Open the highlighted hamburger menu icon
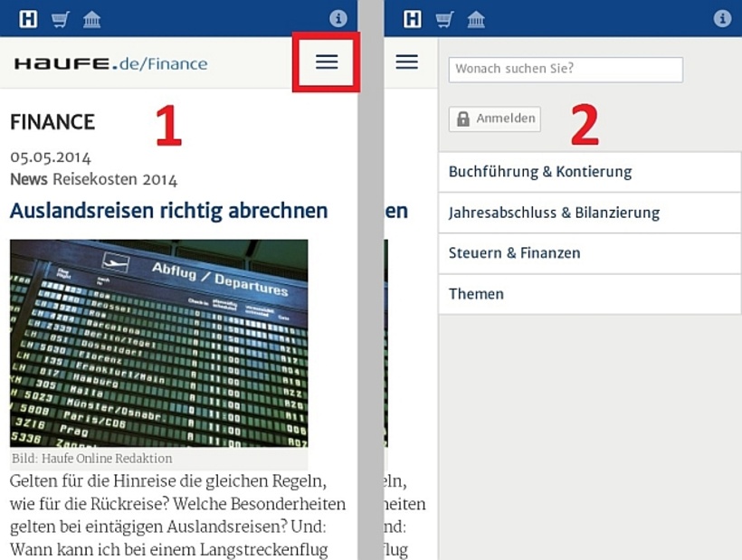Viewport: 742px width, 560px height. (327, 62)
